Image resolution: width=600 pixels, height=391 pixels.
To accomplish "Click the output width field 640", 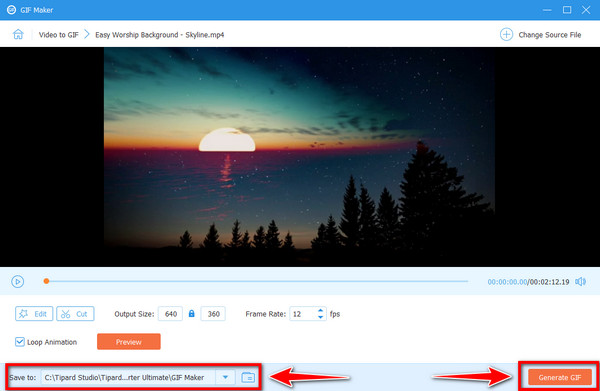I will pyautogui.click(x=170, y=314).
